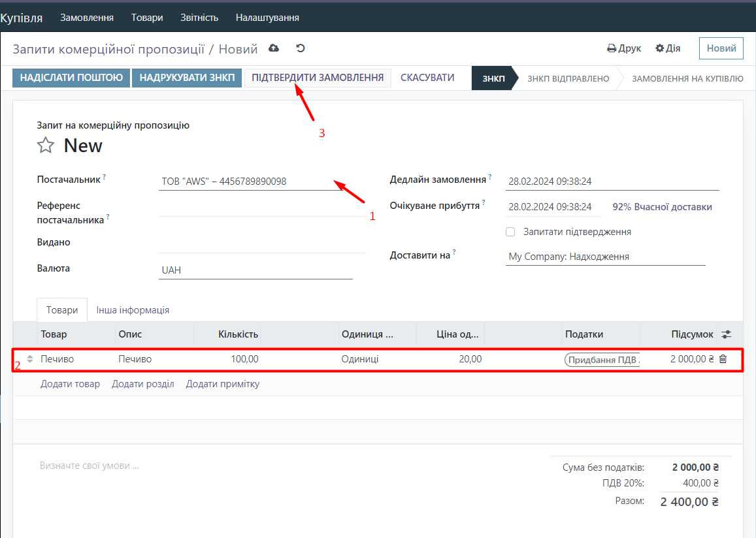756x538 pixels.
Task: Click the discard changes undo icon
Action: (301, 48)
